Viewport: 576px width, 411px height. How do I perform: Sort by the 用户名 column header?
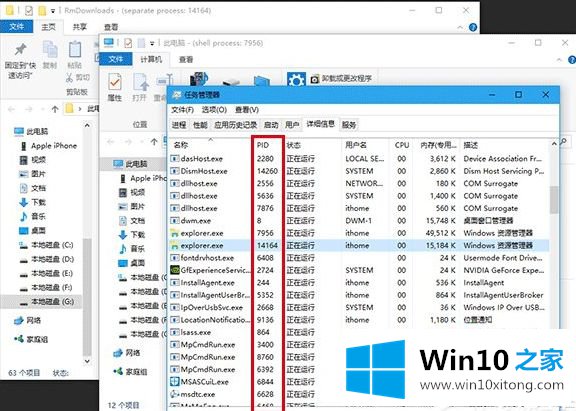355,145
